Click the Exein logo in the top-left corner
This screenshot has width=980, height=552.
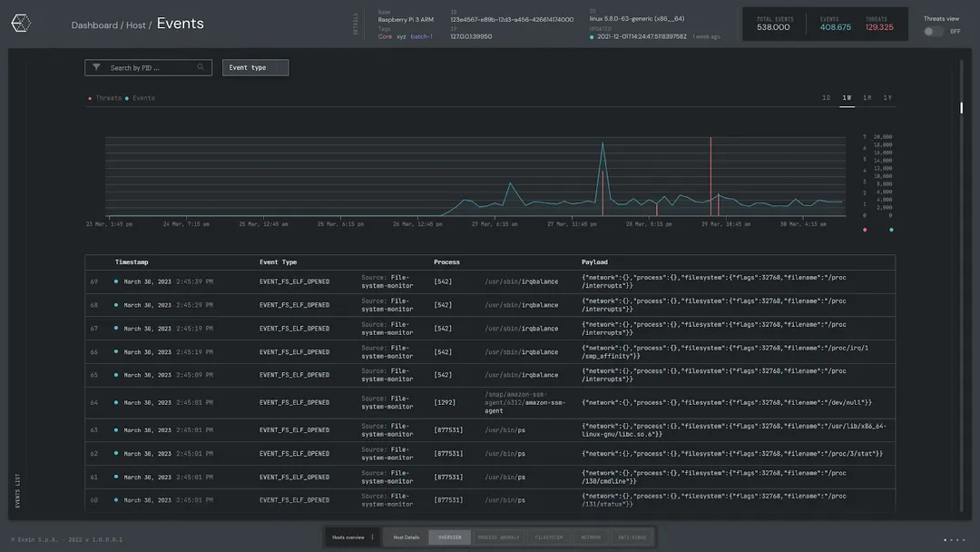coord(20,23)
